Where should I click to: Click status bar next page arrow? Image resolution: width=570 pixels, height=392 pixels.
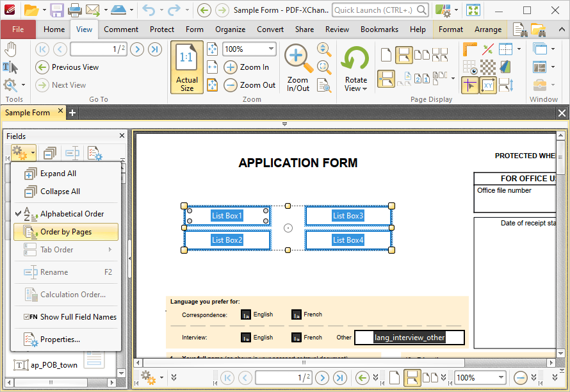tap(322, 378)
